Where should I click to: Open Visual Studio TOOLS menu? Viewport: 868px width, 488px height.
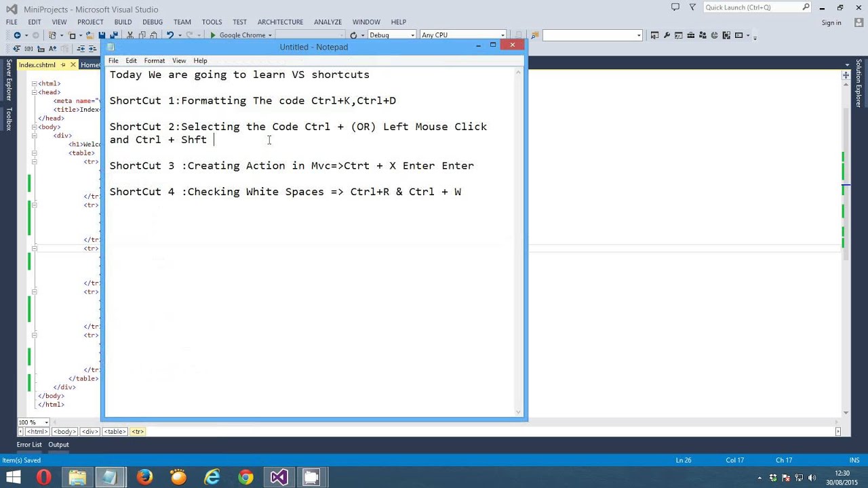click(212, 22)
